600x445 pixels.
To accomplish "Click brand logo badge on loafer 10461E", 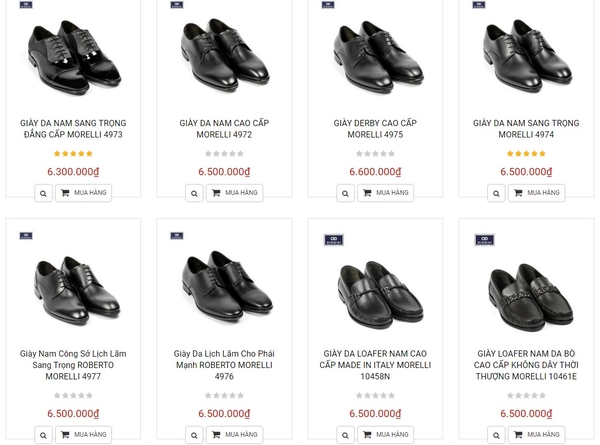I will click(485, 240).
